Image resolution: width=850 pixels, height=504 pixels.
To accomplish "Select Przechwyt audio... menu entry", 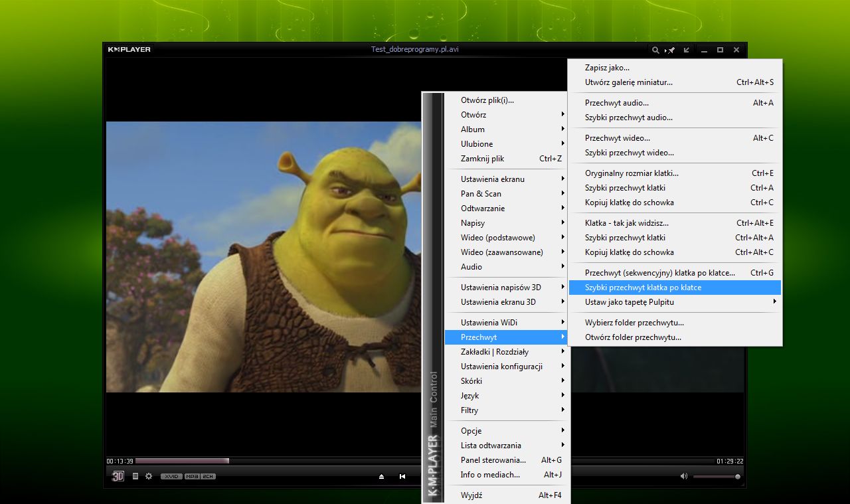I will [617, 103].
